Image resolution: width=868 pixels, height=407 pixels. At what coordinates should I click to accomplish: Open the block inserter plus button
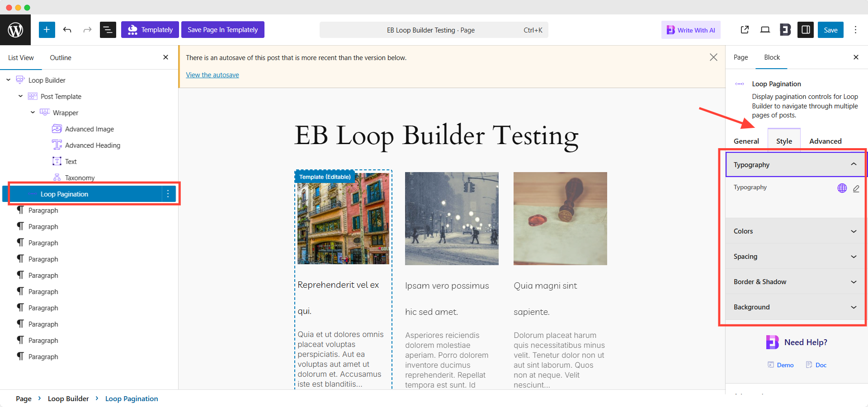(x=47, y=30)
